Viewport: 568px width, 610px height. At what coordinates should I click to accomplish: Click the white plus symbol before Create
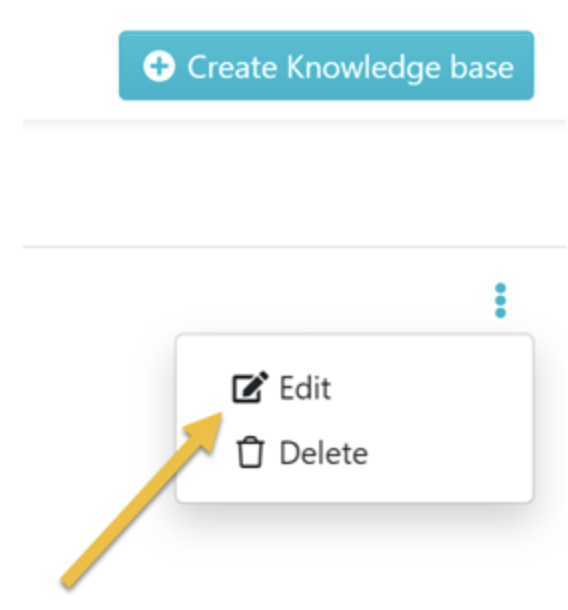point(159,67)
